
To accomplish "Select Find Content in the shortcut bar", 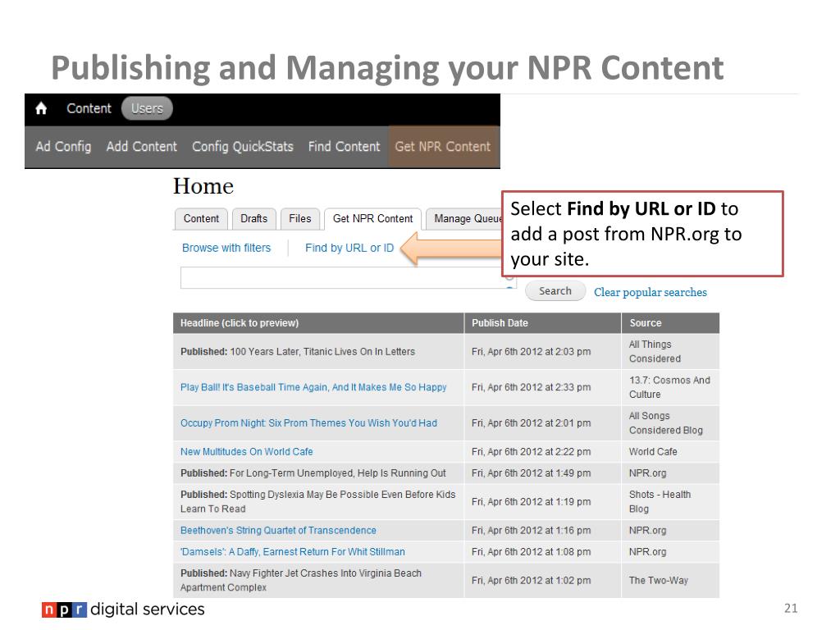I will [x=344, y=147].
